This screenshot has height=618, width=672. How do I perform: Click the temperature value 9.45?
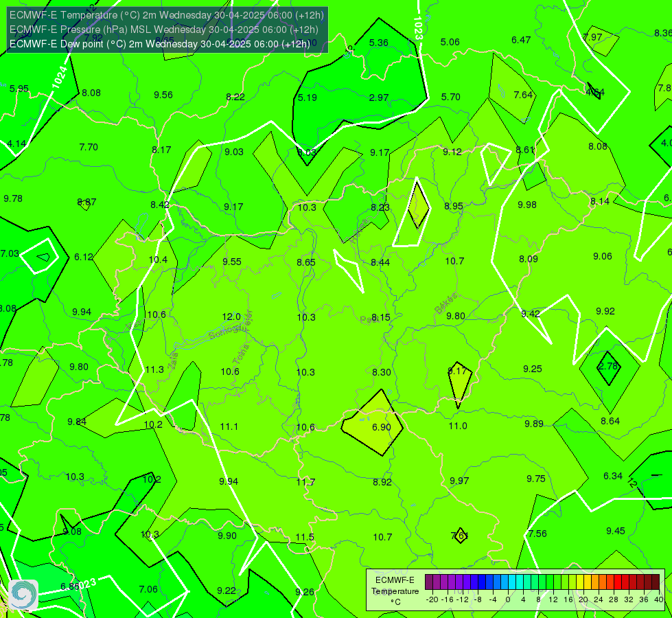pyautogui.click(x=616, y=531)
